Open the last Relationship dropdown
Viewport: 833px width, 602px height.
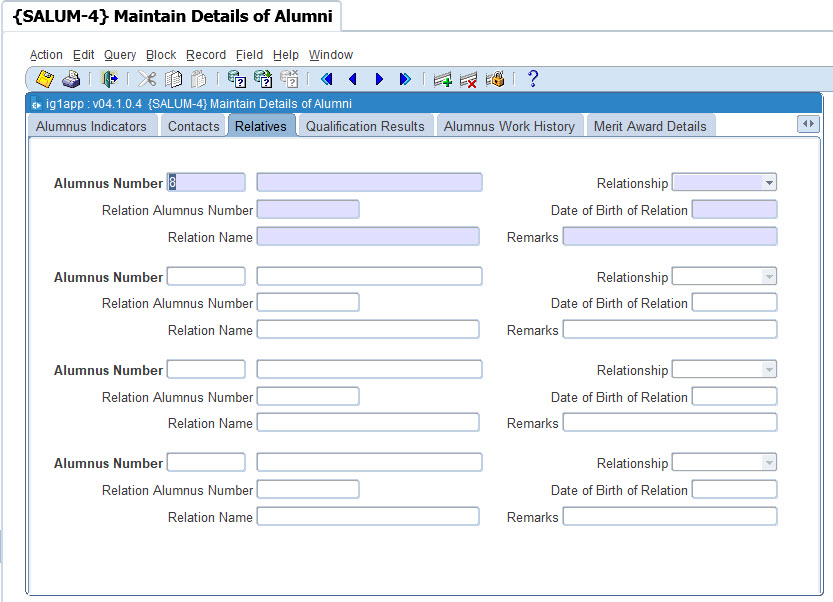768,463
